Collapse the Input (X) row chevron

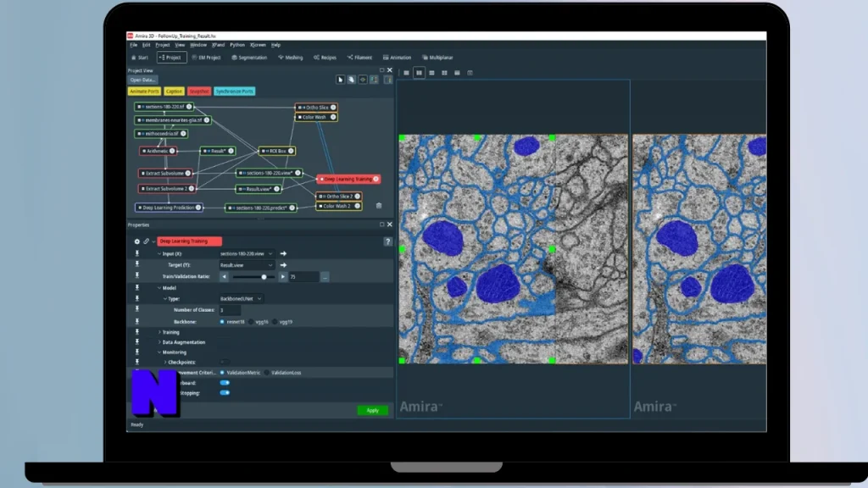click(159, 253)
